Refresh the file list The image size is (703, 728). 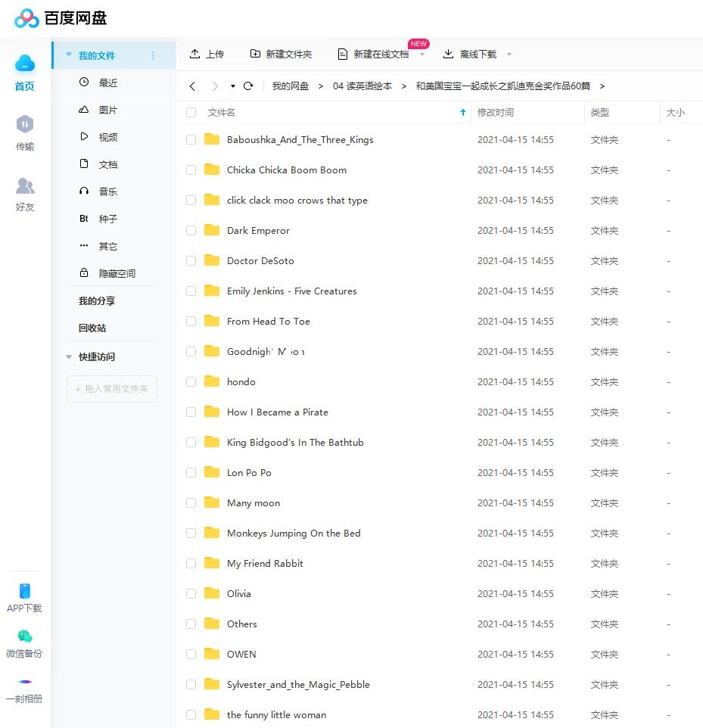tap(247, 86)
